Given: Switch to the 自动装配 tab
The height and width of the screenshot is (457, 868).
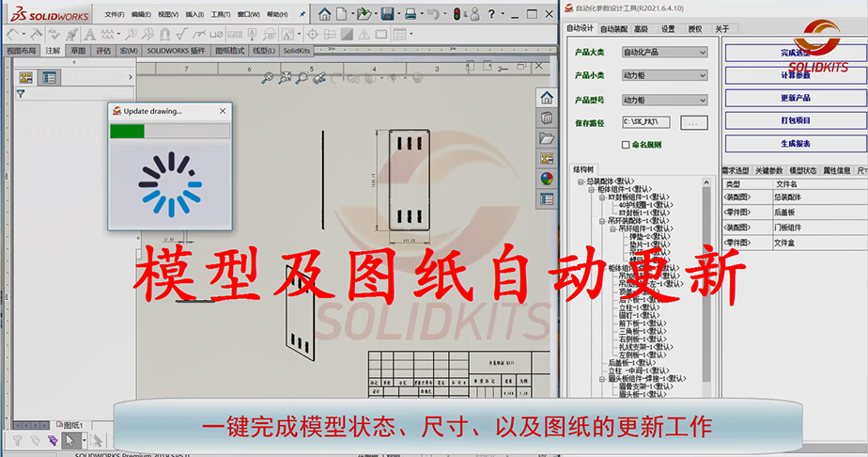Looking at the screenshot, I should [614, 29].
